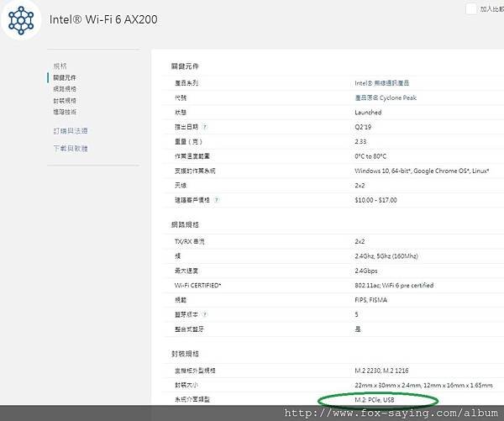The image size is (504, 421).
Task: Click the 'Q2'19' launch date value
Action: (x=363, y=127)
